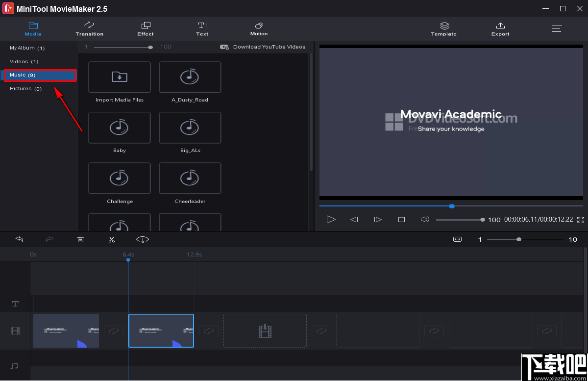The height and width of the screenshot is (381, 588).
Task: Split the clip with the scissors tool
Action: pyautogui.click(x=111, y=239)
